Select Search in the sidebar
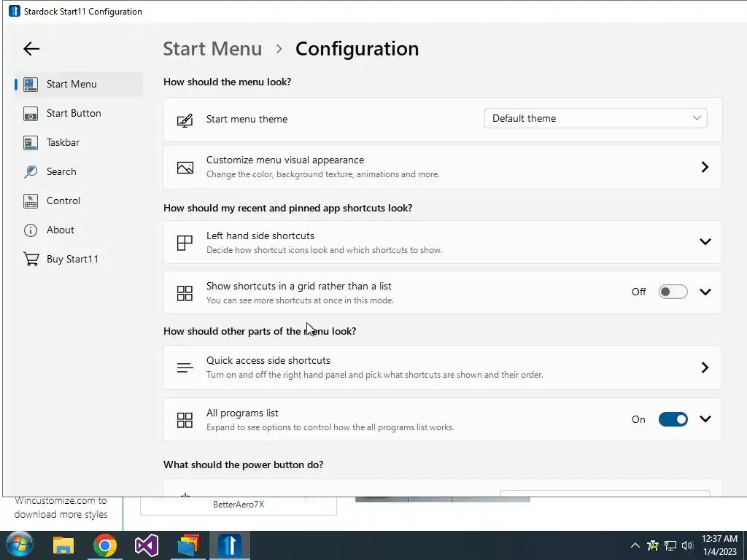The height and width of the screenshot is (560, 747). coord(79,172)
